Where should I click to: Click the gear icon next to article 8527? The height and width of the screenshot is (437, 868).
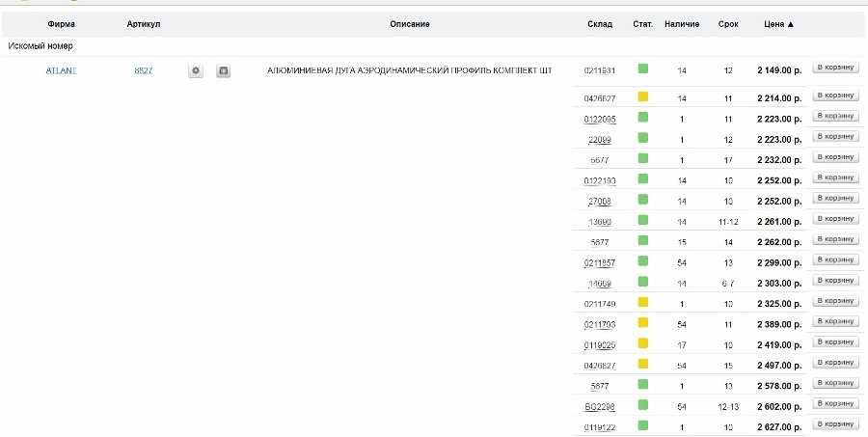(x=196, y=70)
